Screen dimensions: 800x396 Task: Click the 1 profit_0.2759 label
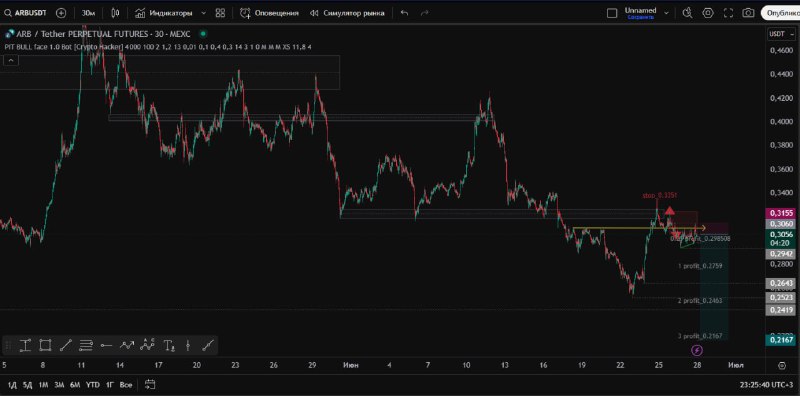pos(699,266)
